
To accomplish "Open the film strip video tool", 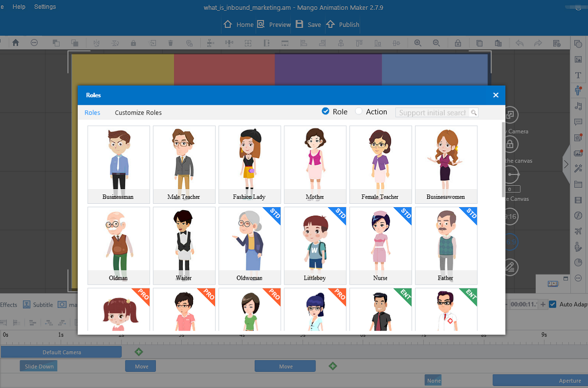I will tap(578, 200).
